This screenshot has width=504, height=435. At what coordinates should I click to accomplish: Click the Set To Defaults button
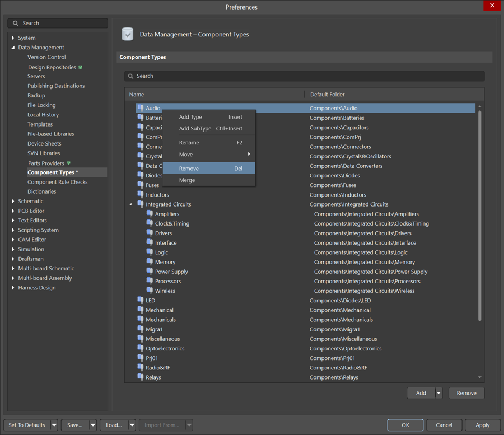tap(27, 425)
